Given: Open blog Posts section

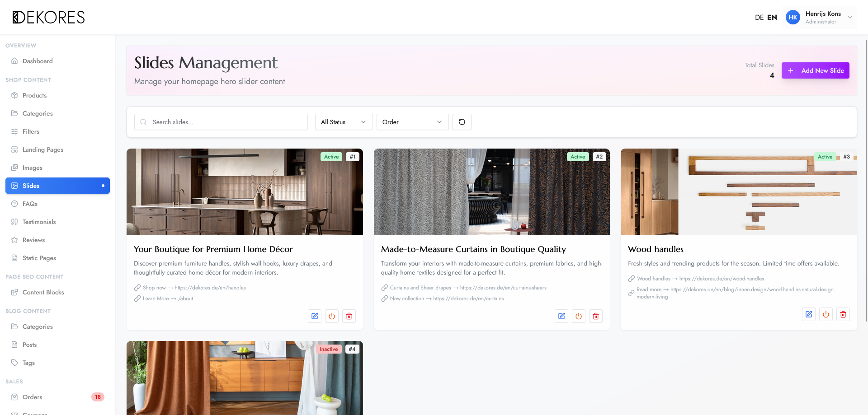Looking at the screenshot, I should [x=57, y=345].
